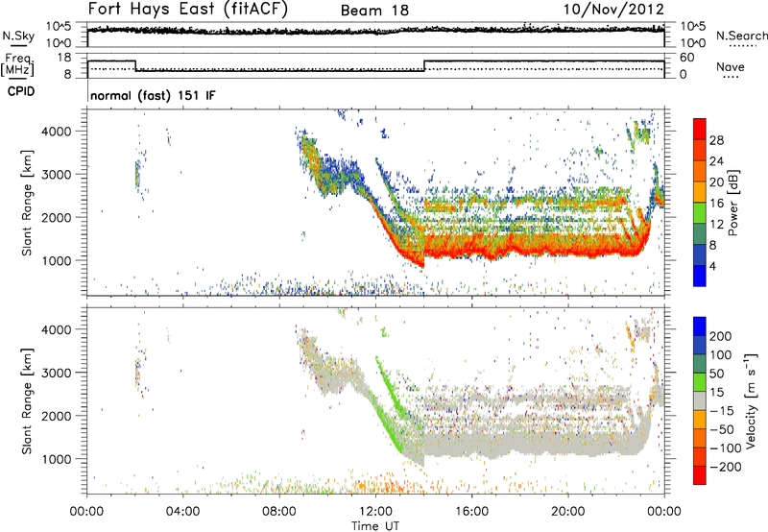Click the '16:00' time tick label
768x532 pixels.
point(471,512)
